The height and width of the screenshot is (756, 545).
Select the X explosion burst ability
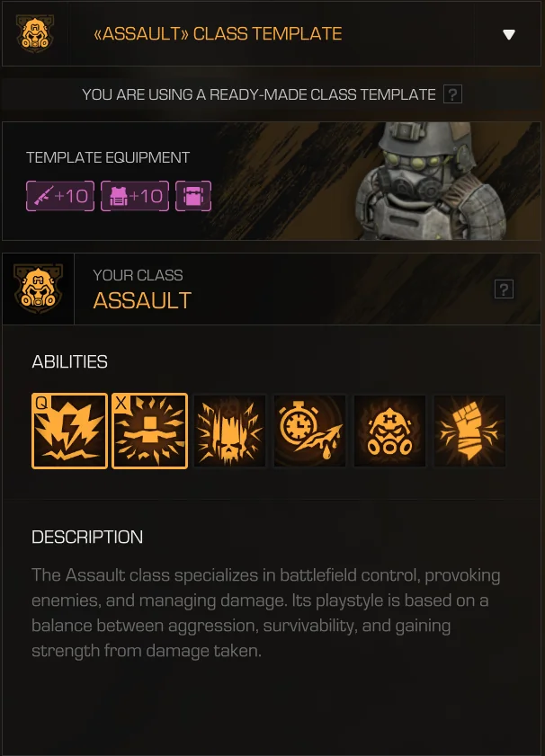click(149, 431)
